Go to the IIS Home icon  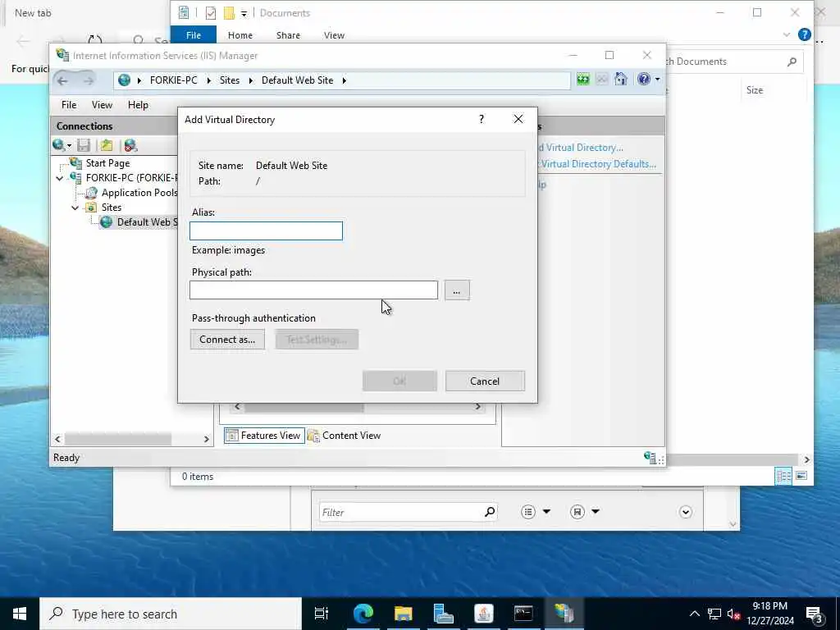coord(621,80)
